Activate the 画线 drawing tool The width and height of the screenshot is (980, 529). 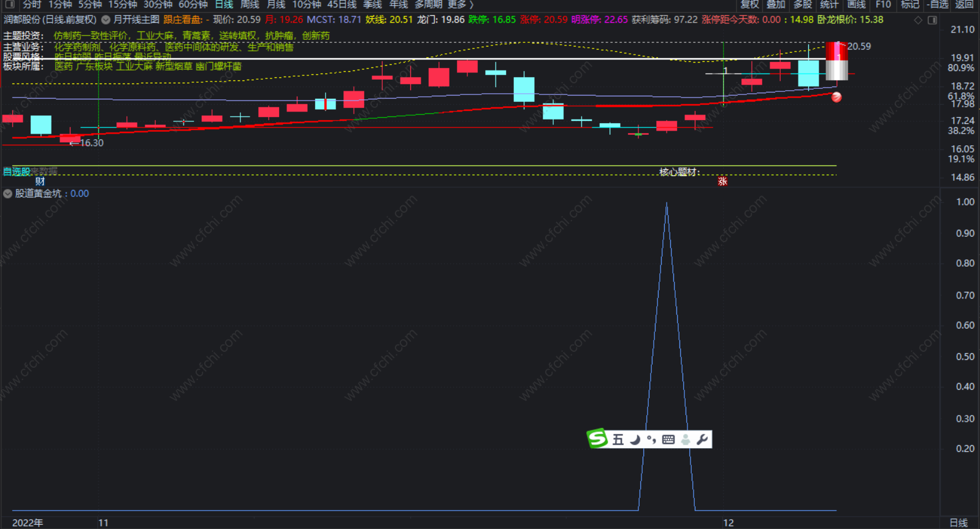(856, 4)
